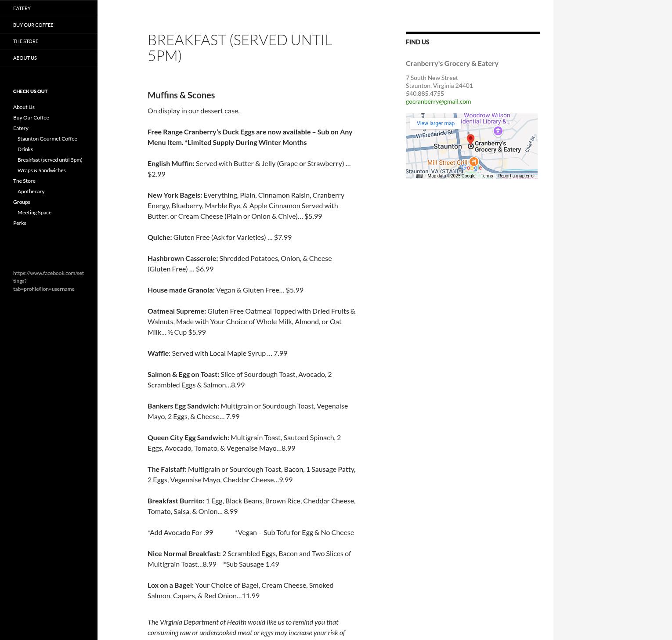
Task: Click the Mill Street Grill restaurant marker
Action: (x=473, y=162)
